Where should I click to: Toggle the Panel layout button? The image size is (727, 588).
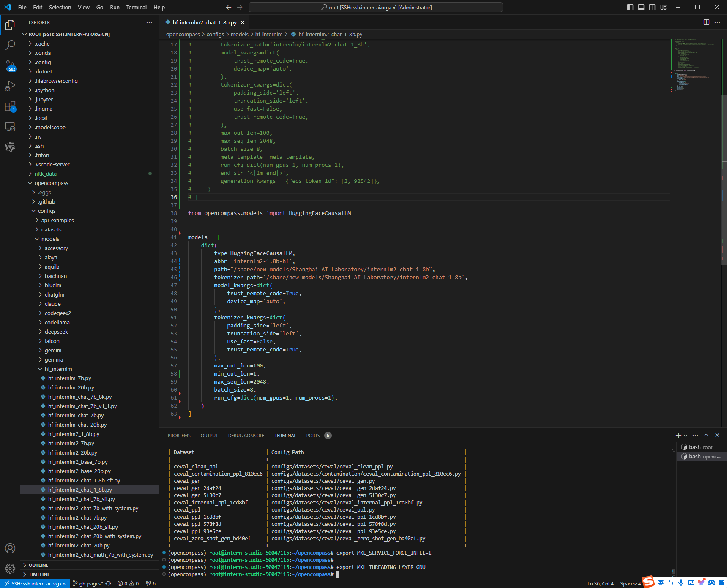[x=641, y=7]
